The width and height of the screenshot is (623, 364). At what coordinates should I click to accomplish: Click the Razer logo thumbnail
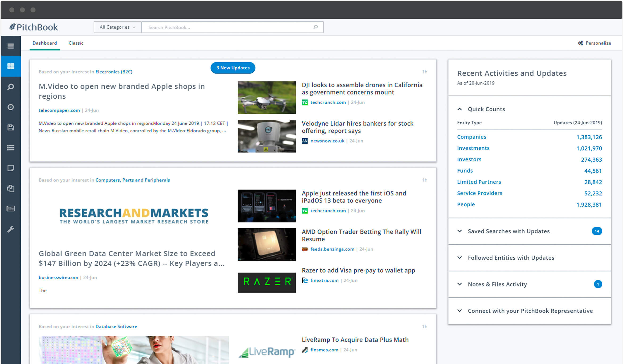point(267,283)
